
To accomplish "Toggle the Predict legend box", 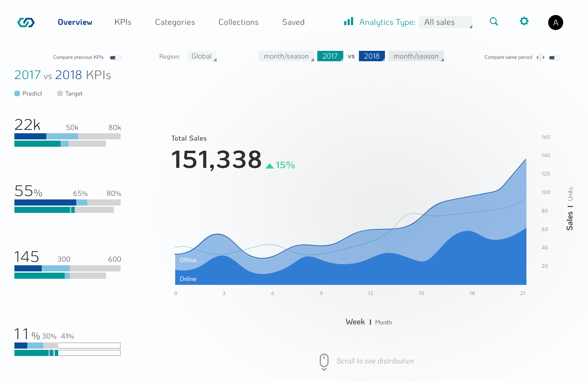I will [17, 93].
